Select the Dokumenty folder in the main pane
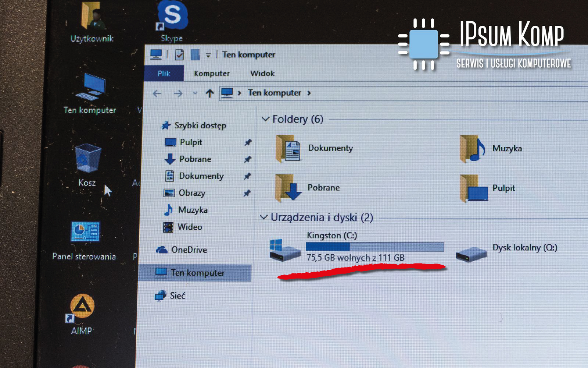This screenshot has height=368, width=588. tap(314, 148)
